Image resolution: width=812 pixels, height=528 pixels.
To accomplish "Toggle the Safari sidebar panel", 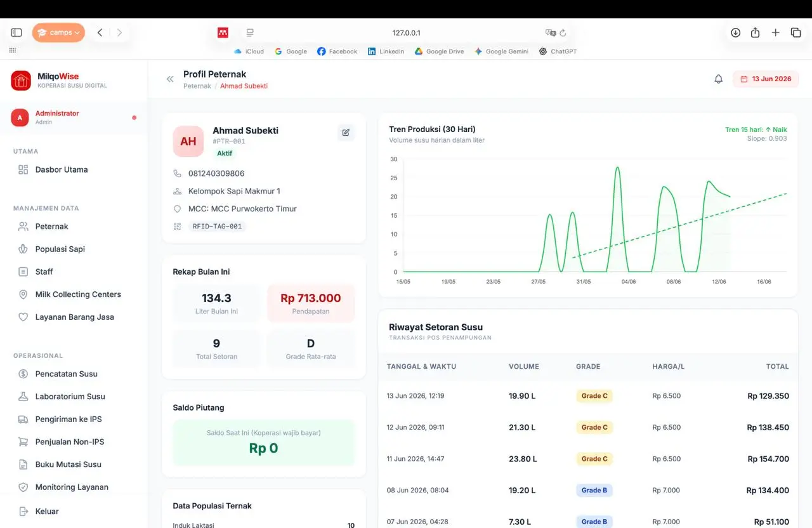I will tap(16, 33).
